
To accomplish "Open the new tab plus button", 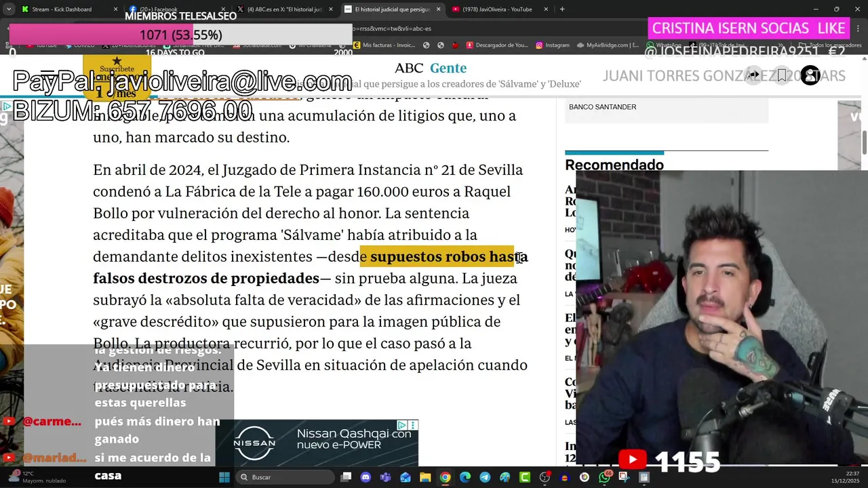I will click(x=562, y=9).
